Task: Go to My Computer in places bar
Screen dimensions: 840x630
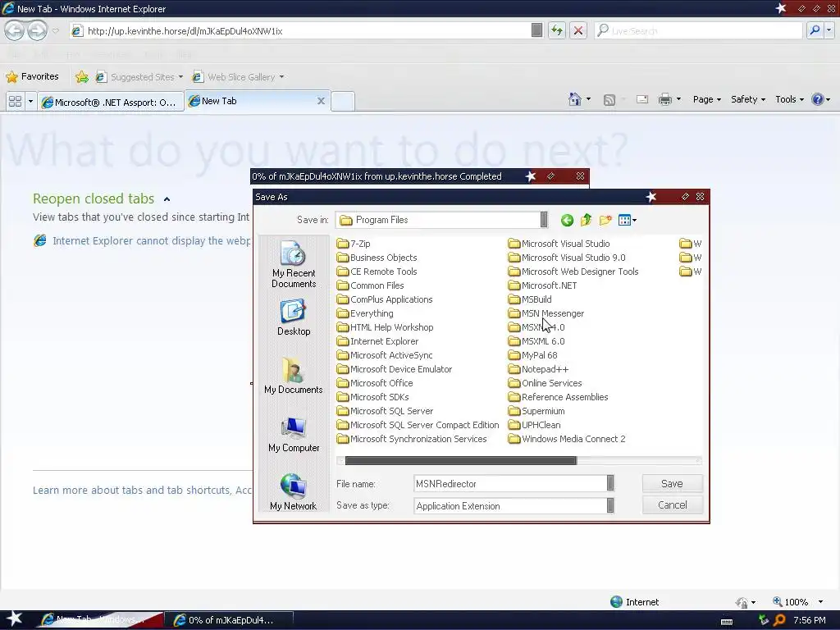Action: point(294,435)
